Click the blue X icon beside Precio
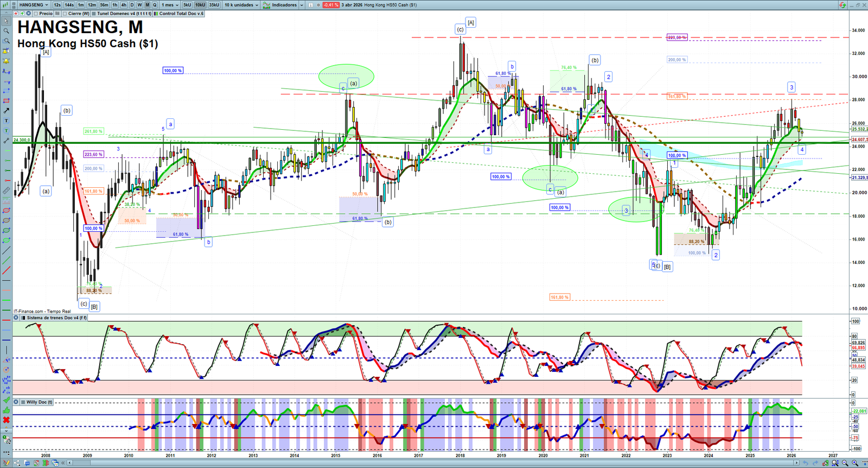 pyautogui.click(x=28, y=14)
